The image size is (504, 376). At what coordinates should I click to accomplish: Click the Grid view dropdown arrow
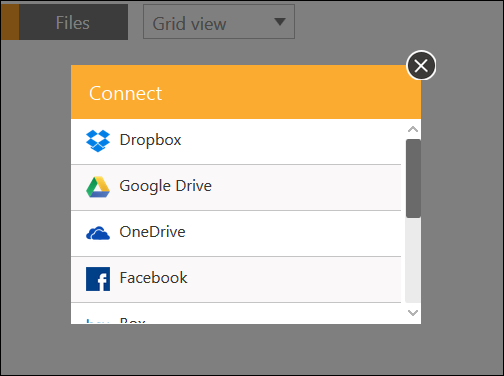[280, 22]
